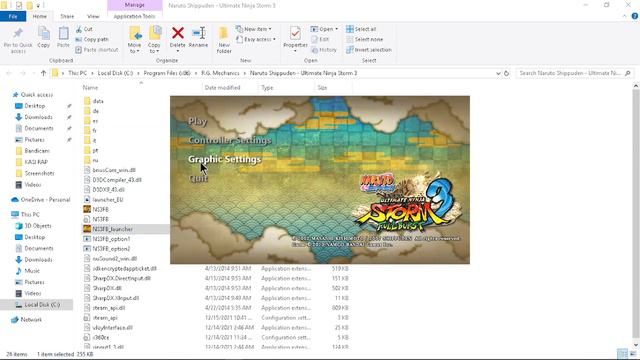Click Program Files (x86) in breadcrumb path
This screenshot has width=640, height=360.
[x=167, y=73]
